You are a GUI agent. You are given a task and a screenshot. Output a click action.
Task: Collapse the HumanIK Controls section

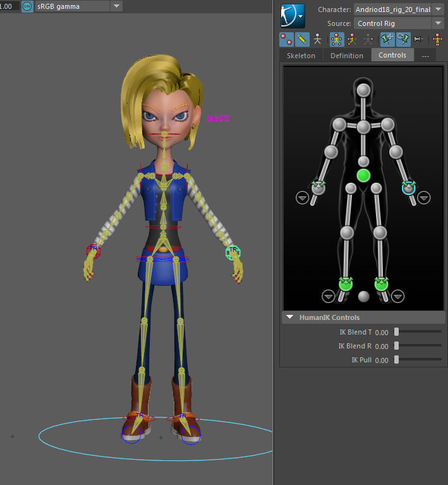tap(289, 317)
